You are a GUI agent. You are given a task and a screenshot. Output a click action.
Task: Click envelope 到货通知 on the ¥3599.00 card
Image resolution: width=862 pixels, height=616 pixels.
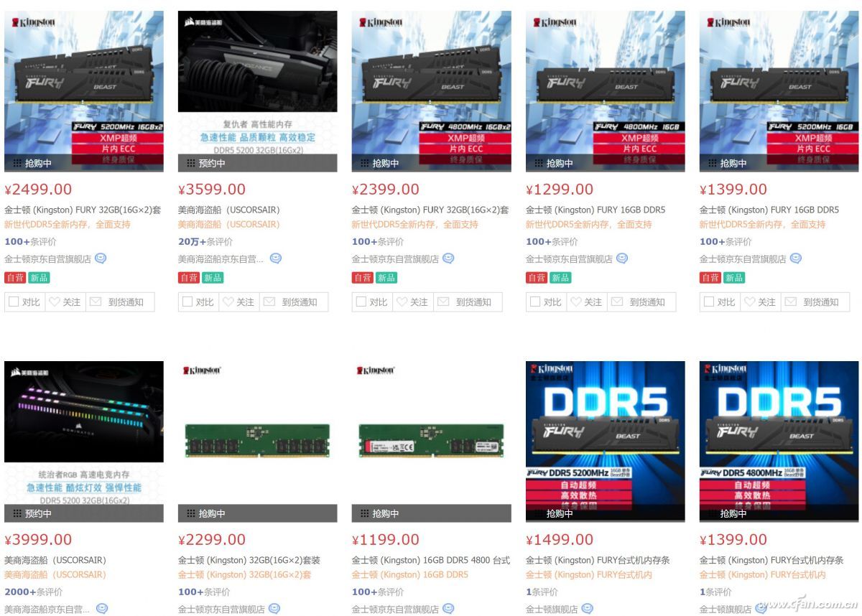[x=294, y=302]
